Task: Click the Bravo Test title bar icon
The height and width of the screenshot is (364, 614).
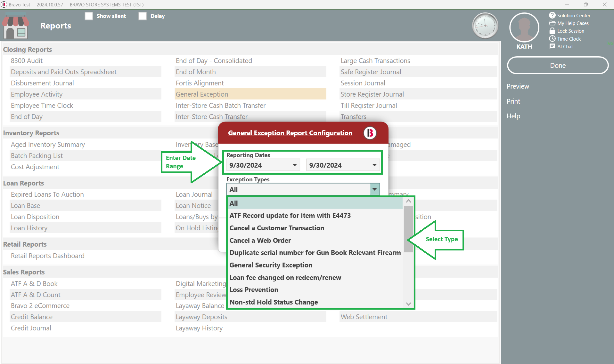Action: [4, 4]
